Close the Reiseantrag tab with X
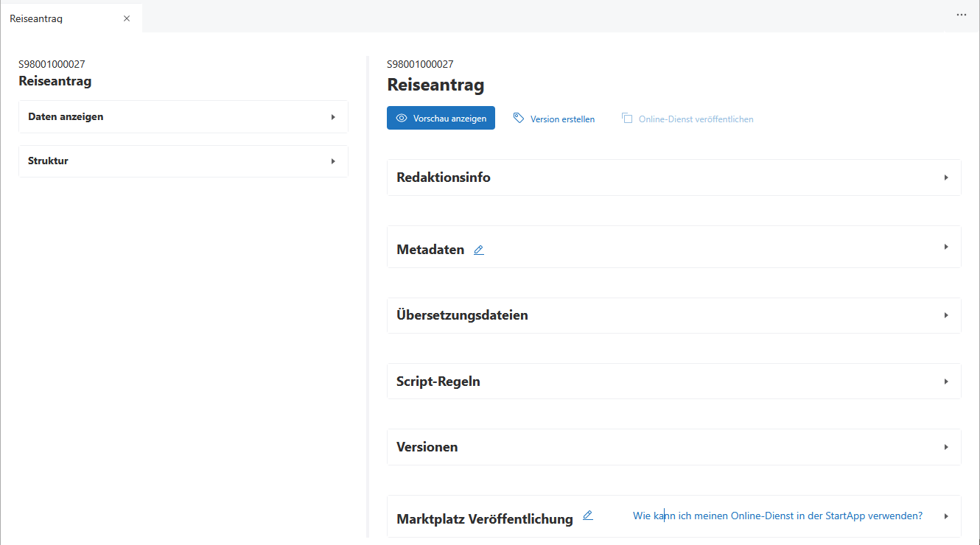The width and height of the screenshot is (980, 545). click(x=127, y=18)
